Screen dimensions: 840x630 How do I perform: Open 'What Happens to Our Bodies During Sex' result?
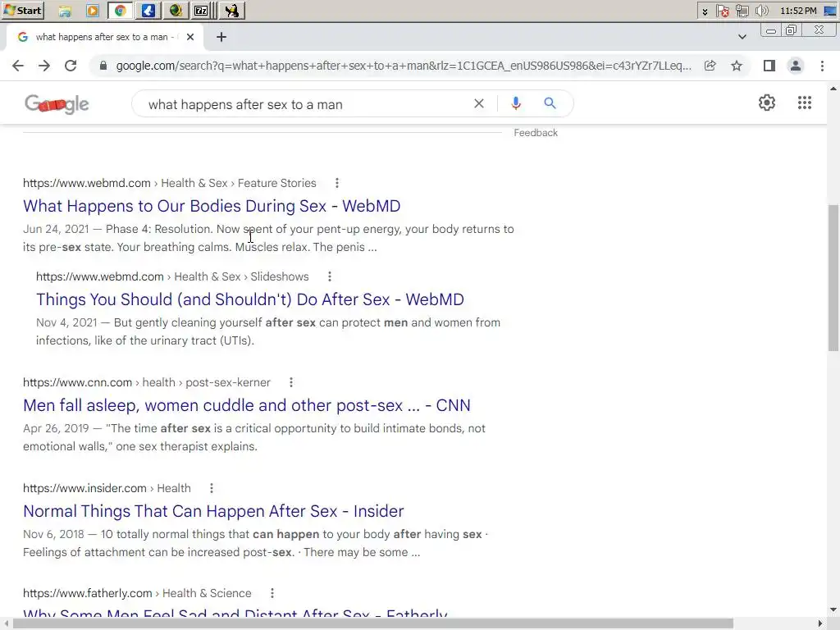[x=212, y=206]
